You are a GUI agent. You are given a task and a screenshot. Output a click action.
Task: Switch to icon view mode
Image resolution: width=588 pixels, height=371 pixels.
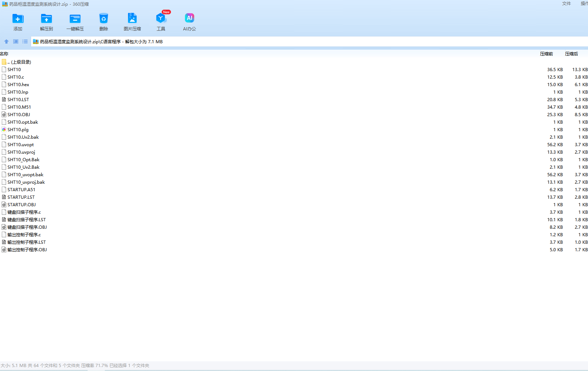tap(16, 41)
